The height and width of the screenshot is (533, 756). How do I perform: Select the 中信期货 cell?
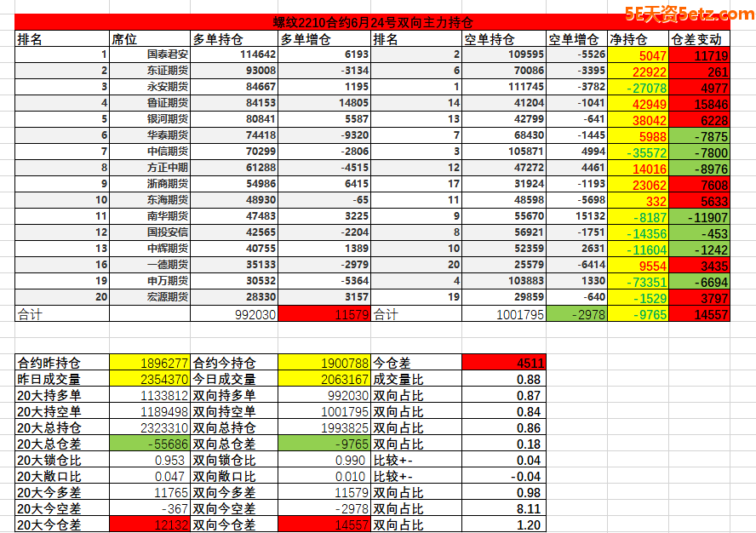150,152
